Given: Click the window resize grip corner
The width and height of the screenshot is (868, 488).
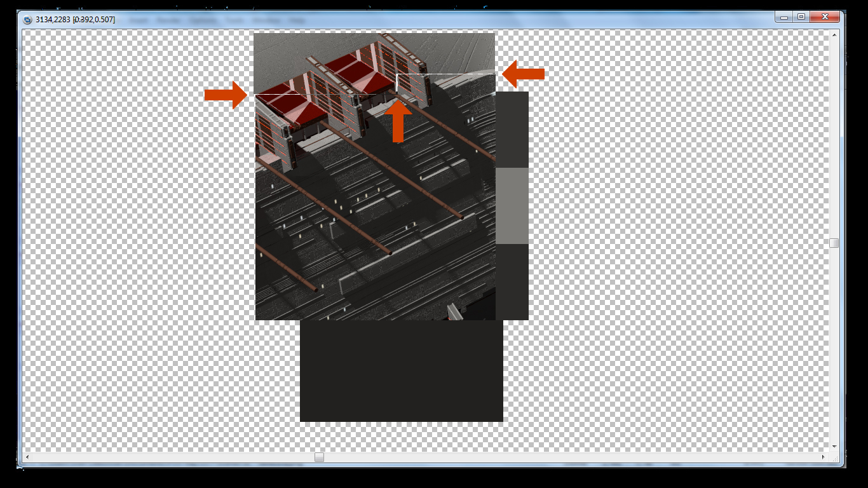Looking at the screenshot, I should [x=834, y=457].
